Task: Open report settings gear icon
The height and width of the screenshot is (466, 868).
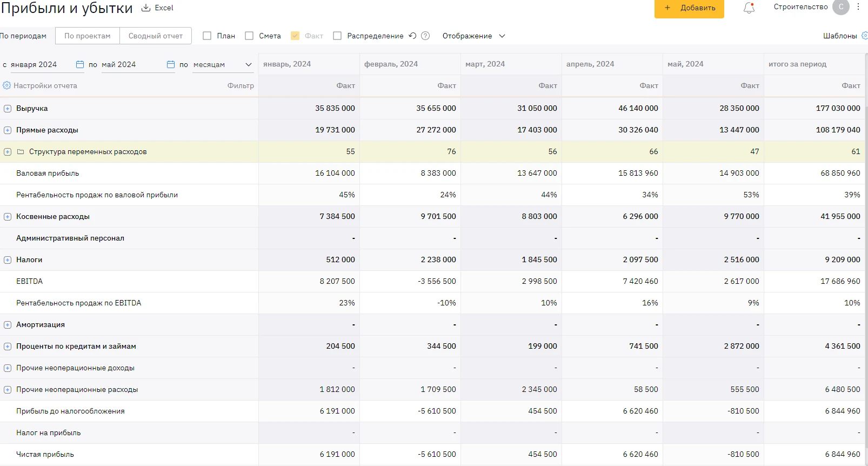Action: pyautogui.click(x=6, y=85)
